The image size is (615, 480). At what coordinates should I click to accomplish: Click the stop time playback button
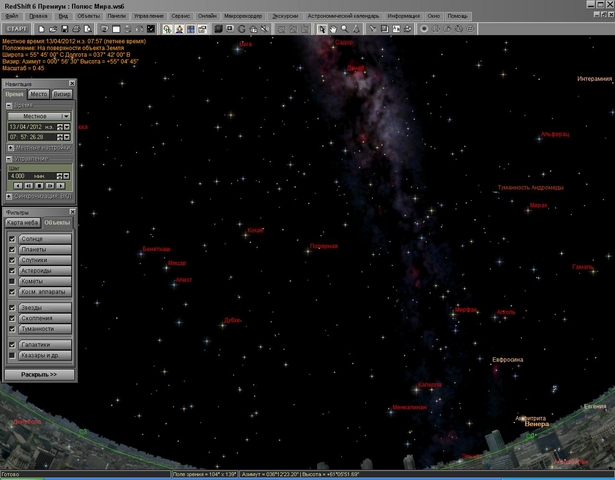[x=41, y=185]
